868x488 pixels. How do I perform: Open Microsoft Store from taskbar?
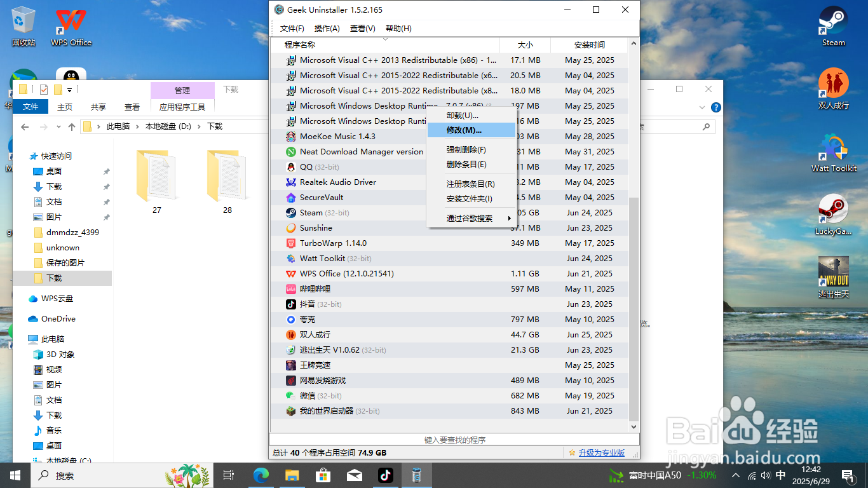323,475
